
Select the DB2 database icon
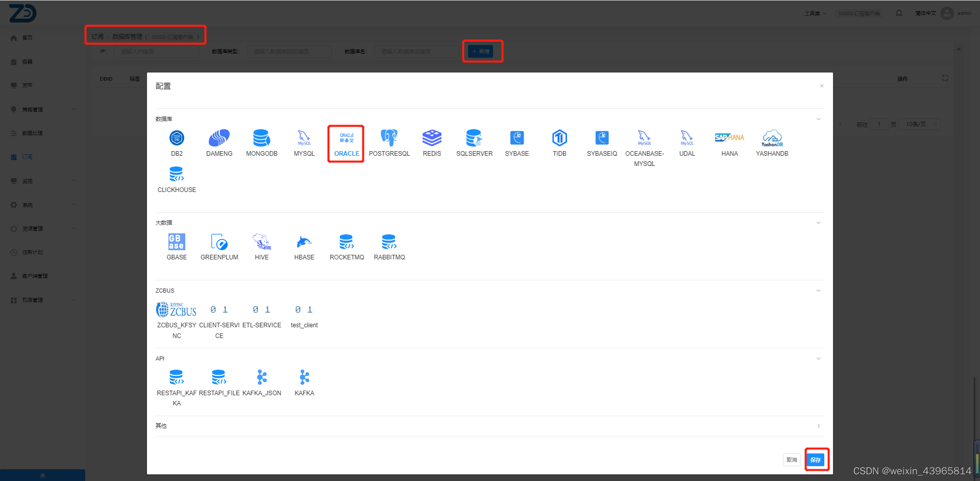(x=177, y=138)
